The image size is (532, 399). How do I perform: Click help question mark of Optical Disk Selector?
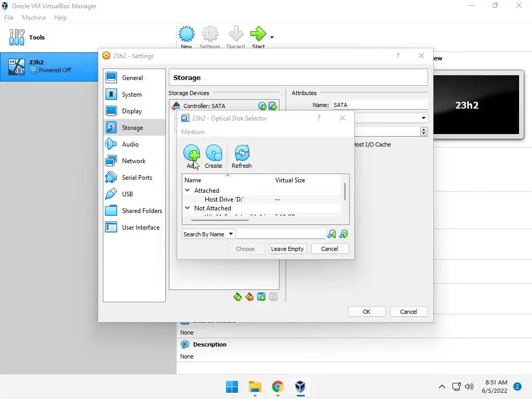click(319, 118)
